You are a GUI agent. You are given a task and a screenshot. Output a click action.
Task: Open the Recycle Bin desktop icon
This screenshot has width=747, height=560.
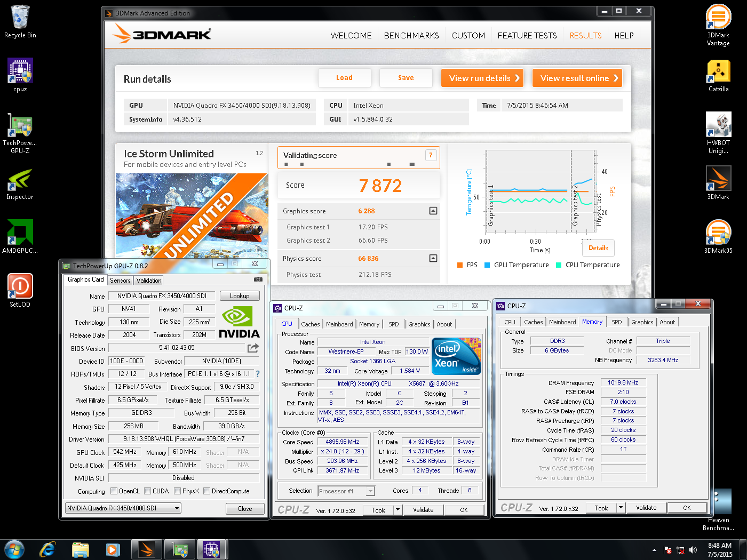(20, 22)
